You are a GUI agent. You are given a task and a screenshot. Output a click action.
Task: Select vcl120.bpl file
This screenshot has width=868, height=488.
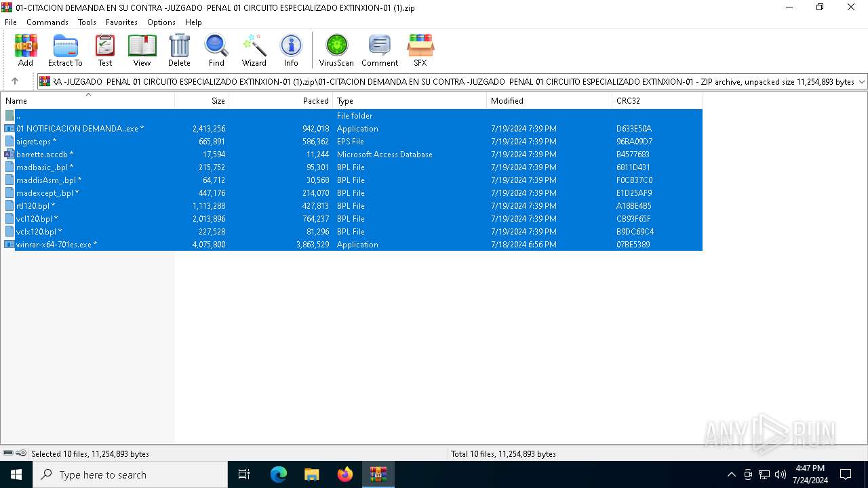[352, 219]
